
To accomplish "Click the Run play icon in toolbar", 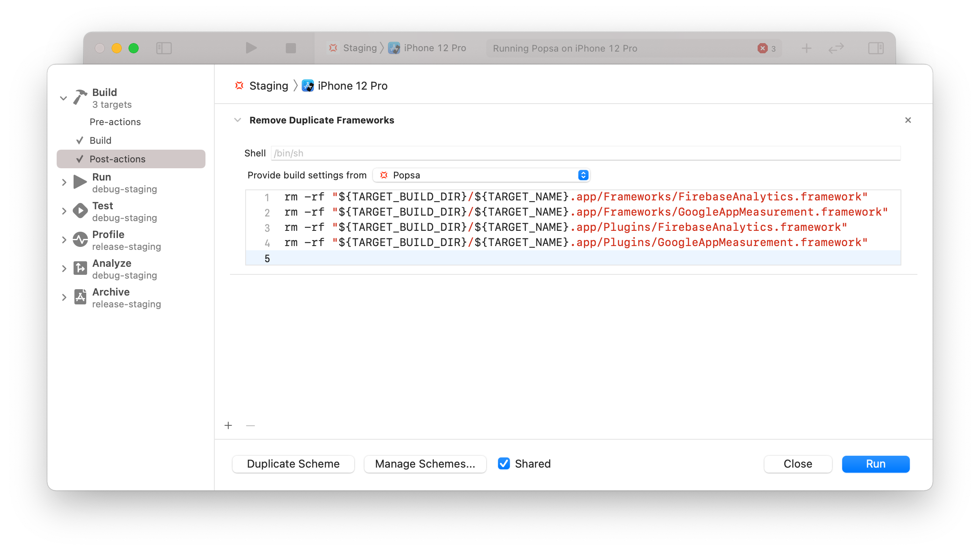I will [x=251, y=48].
